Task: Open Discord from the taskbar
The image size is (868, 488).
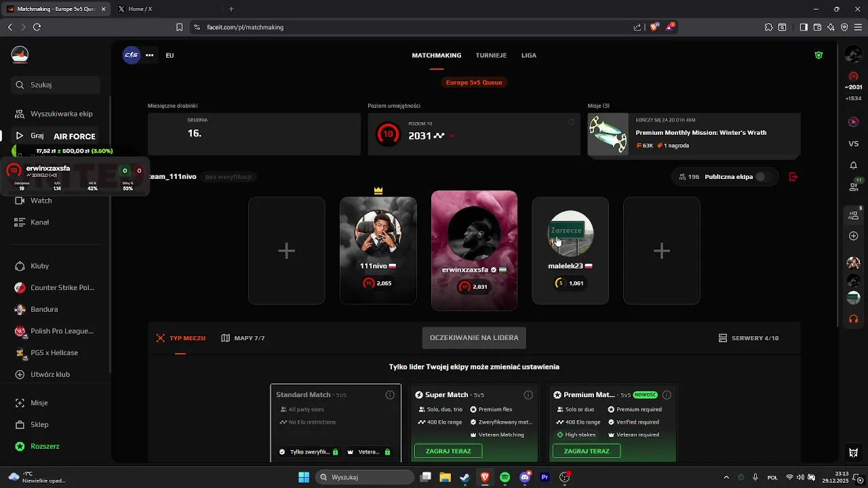Action: pyautogui.click(x=525, y=477)
